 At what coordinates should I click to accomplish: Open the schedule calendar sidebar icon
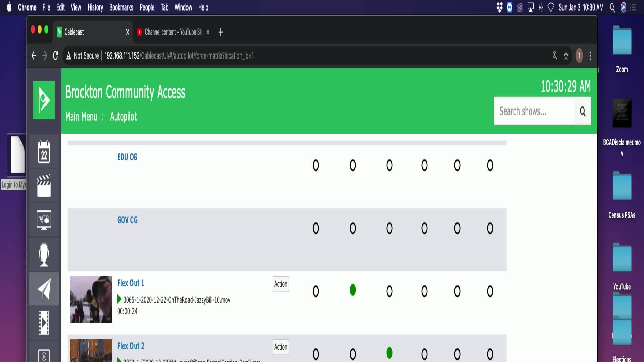pos(44,152)
